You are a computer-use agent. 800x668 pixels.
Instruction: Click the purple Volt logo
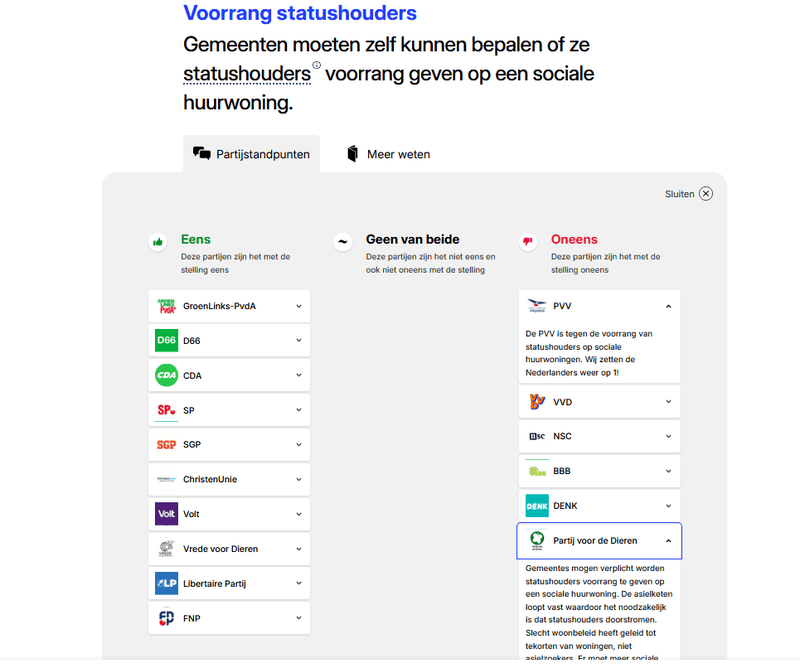coord(167,514)
